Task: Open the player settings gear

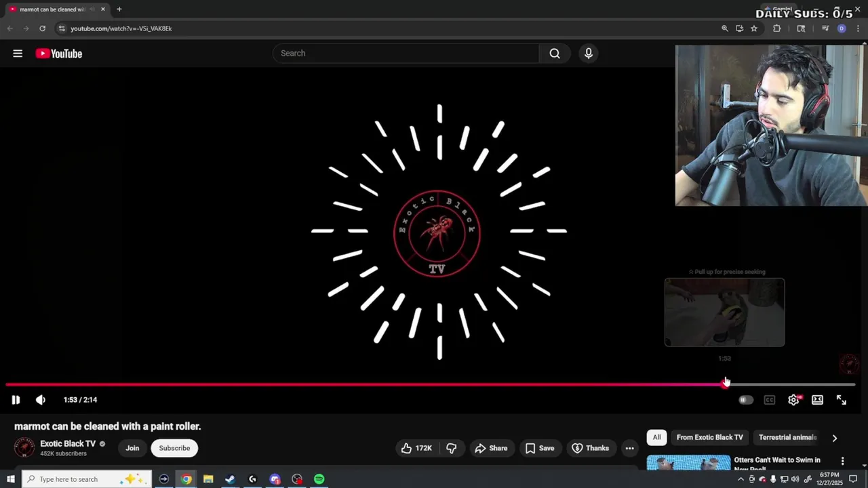Action: click(x=793, y=400)
